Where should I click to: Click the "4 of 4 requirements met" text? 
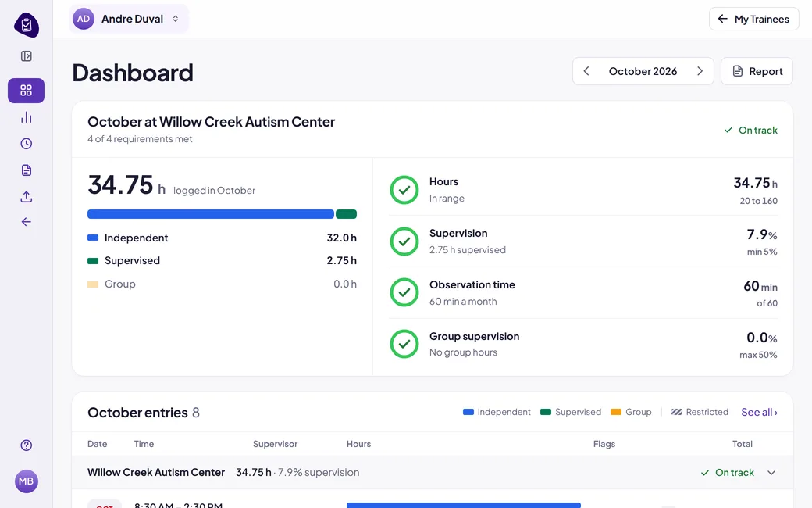coord(140,139)
